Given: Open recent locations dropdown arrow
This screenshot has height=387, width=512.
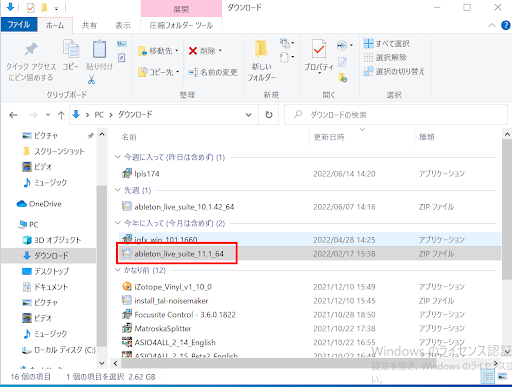Looking at the screenshot, I should tap(48, 115).
